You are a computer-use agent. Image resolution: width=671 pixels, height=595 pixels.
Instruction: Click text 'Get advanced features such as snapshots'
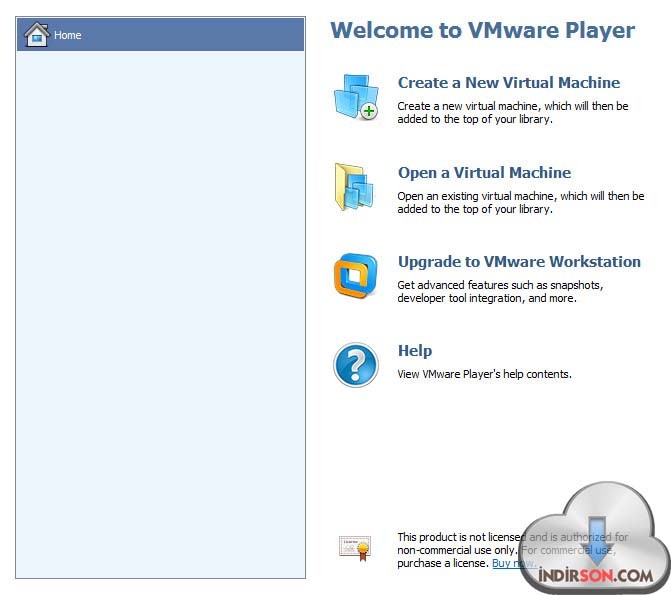coord(499,285)
